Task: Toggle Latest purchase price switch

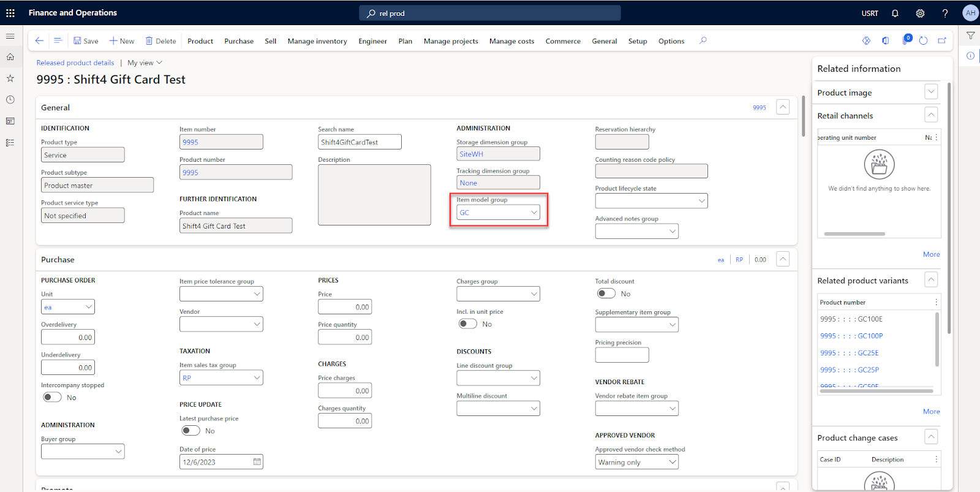Action: pos(190,431)
